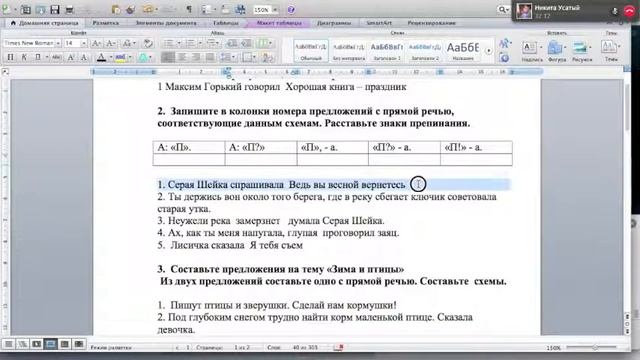Select Center text alignment
This screenshot has width=640, height=360.
click(182, 57)
